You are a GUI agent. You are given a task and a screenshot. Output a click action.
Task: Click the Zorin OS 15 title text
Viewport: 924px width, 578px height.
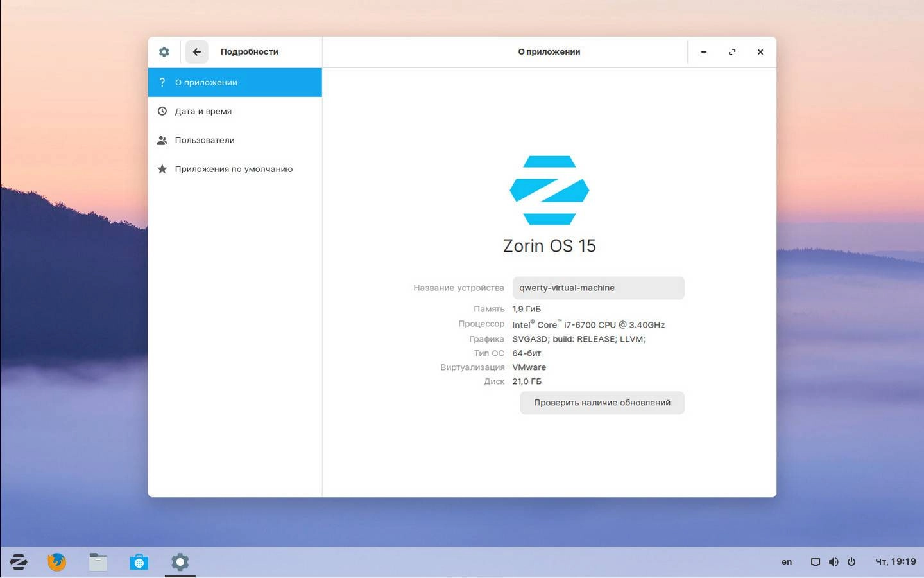[549, 246]
